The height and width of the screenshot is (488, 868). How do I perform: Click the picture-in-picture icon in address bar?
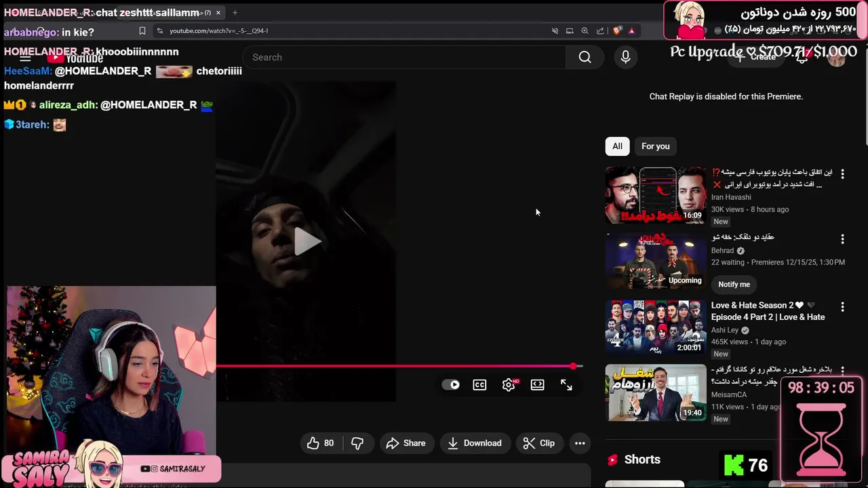coord(570,30)
